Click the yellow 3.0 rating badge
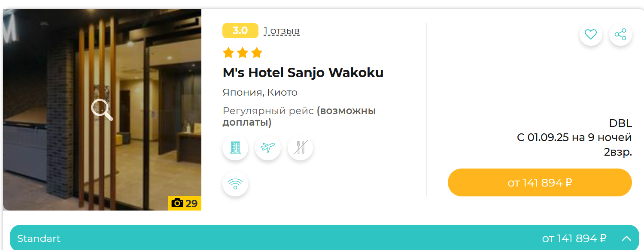 (x=240, y=30)
